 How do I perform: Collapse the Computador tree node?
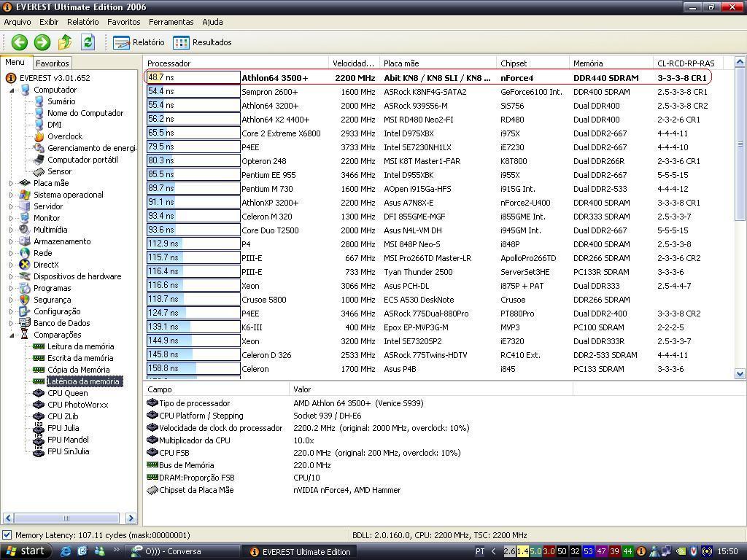(x=12, y=90)
